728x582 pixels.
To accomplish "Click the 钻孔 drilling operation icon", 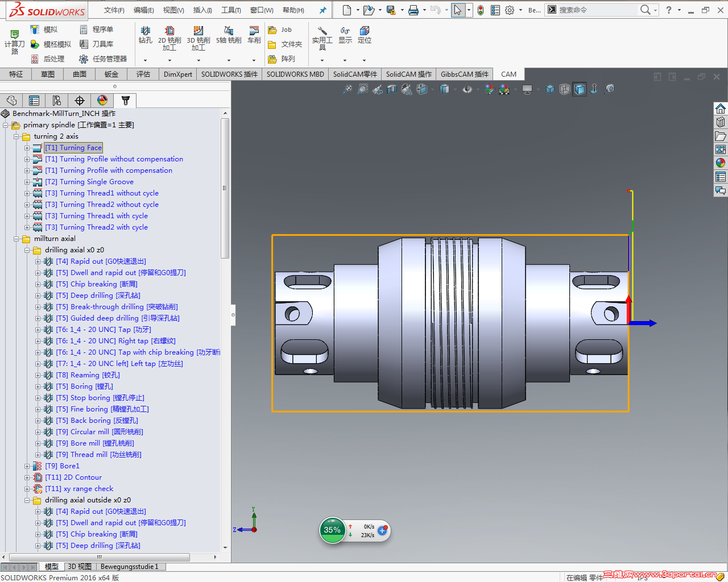I will [146, 31].
